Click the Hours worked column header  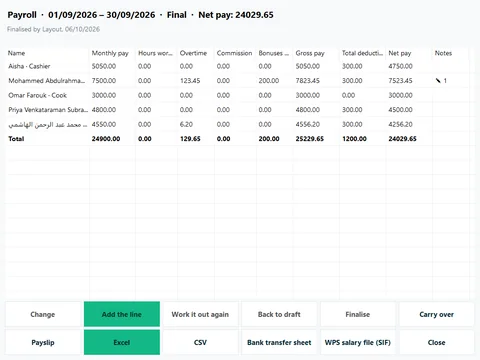[x=155, y=53]
